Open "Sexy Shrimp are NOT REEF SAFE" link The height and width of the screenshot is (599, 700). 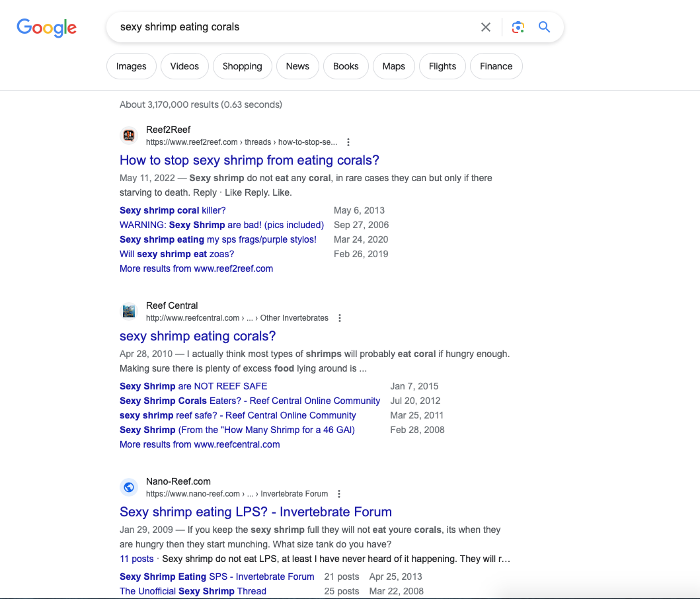tap(194, 386)
